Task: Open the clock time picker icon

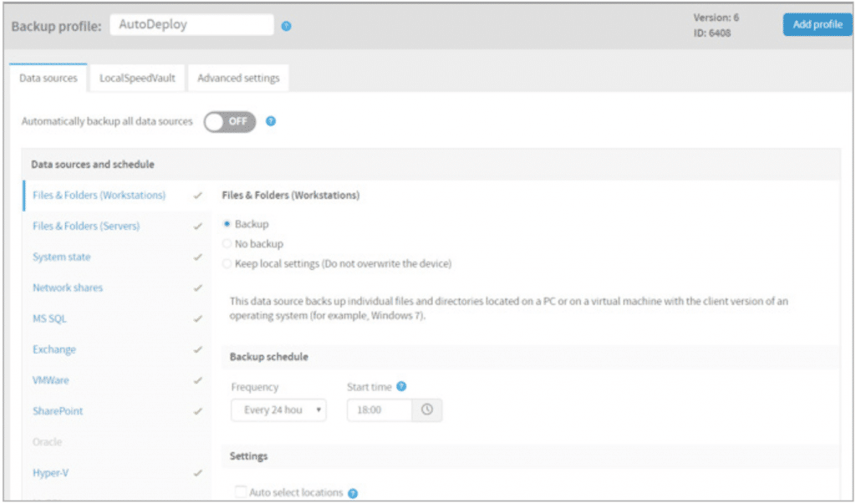Action: pos(427,410)
